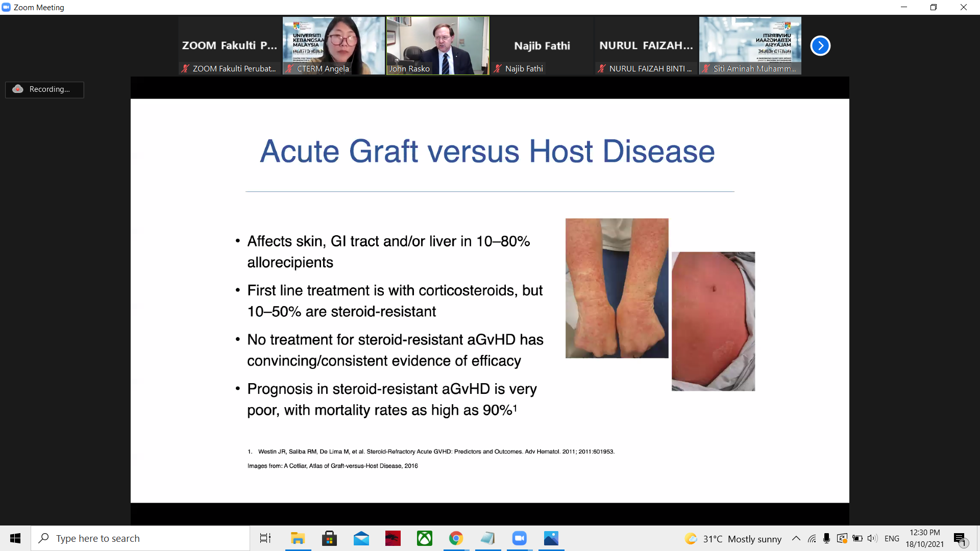Show next participants with blue arrow
Viewport: 980px width, 551px height.
click(820, 46)
